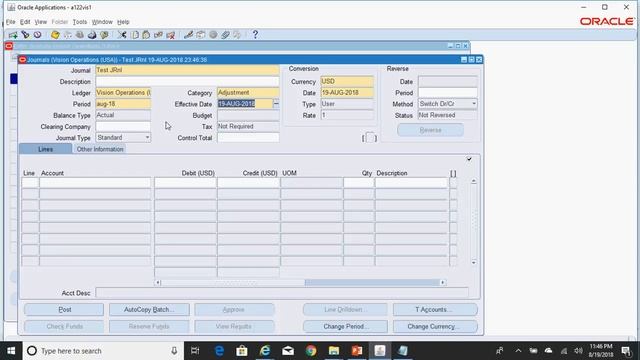Open the Edit menu

(25, 22)
